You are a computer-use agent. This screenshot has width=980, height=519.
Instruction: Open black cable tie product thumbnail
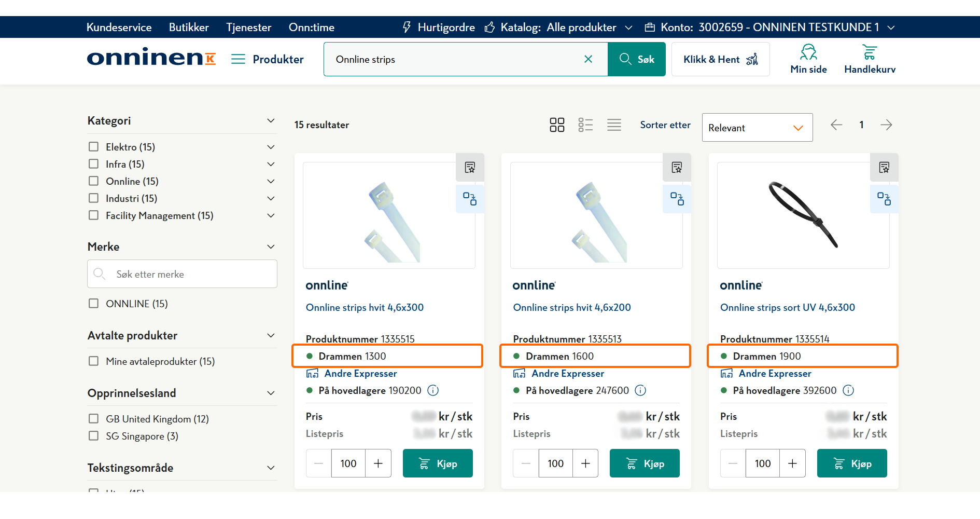(x=803, y=215)
